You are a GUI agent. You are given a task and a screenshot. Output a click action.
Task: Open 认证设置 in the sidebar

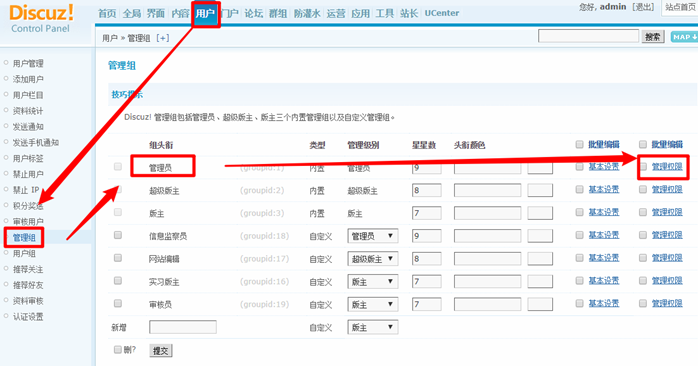click(x=28, y=317)
